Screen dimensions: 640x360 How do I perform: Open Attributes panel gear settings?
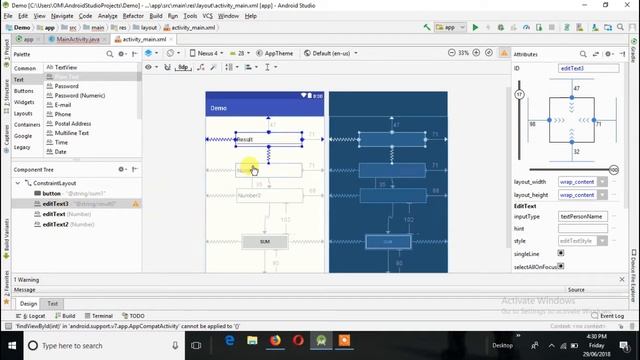pyautogui.click(x=608, y=54)
